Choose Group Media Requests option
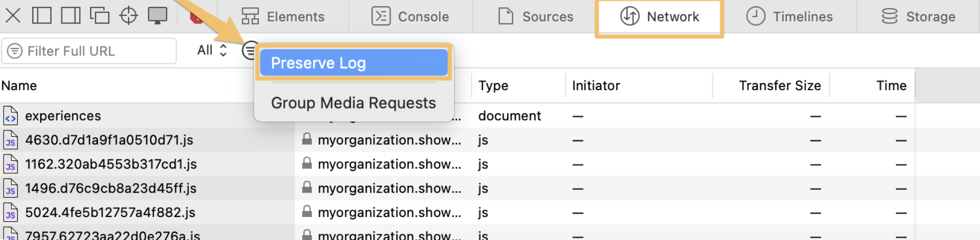 click(354, 103)
